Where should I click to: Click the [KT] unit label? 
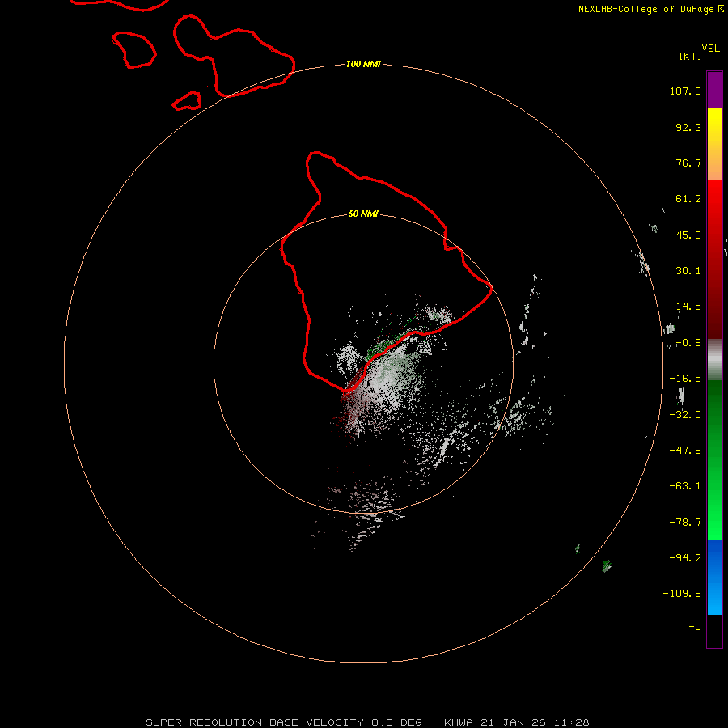pyautogui.click(x=691, y=56)
